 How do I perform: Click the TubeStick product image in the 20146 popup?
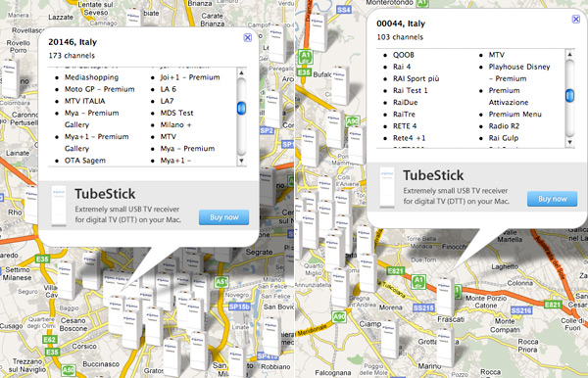59,206
